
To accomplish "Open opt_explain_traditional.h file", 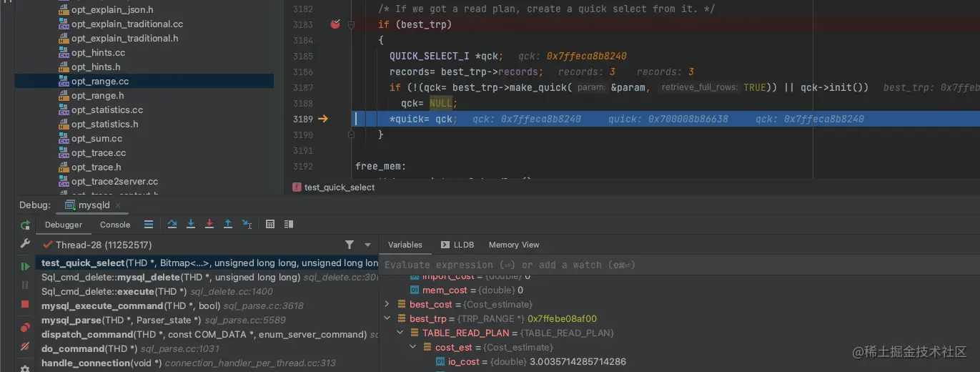I will pos(125,39).
